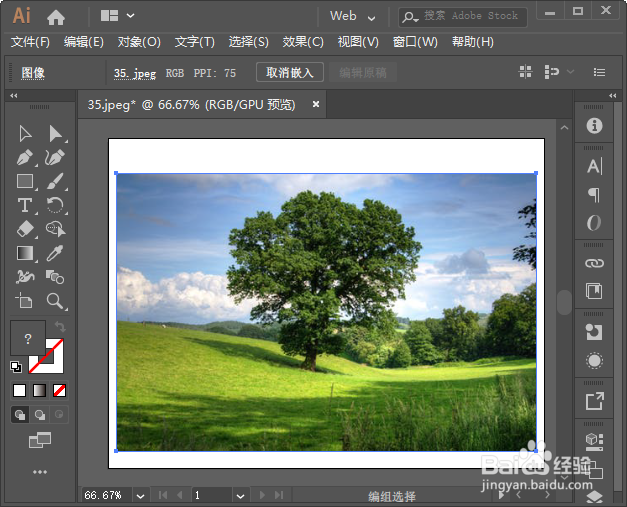Expand the left toolbar panel
Screen dimensions: 627x507
coord(14,95)
